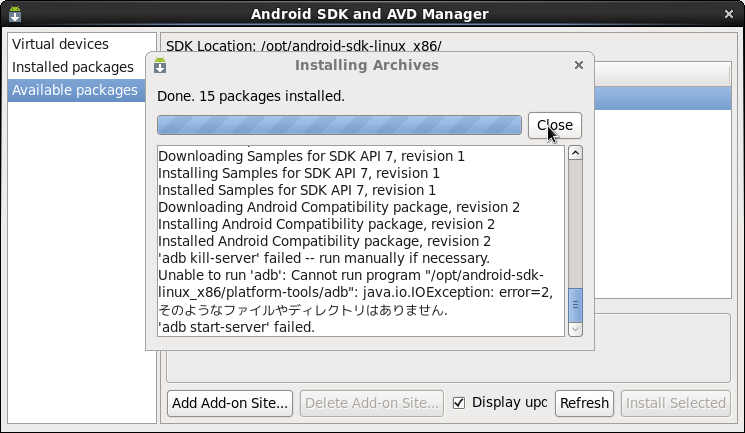Click the log scrollbar up arrow

(575, 153)
